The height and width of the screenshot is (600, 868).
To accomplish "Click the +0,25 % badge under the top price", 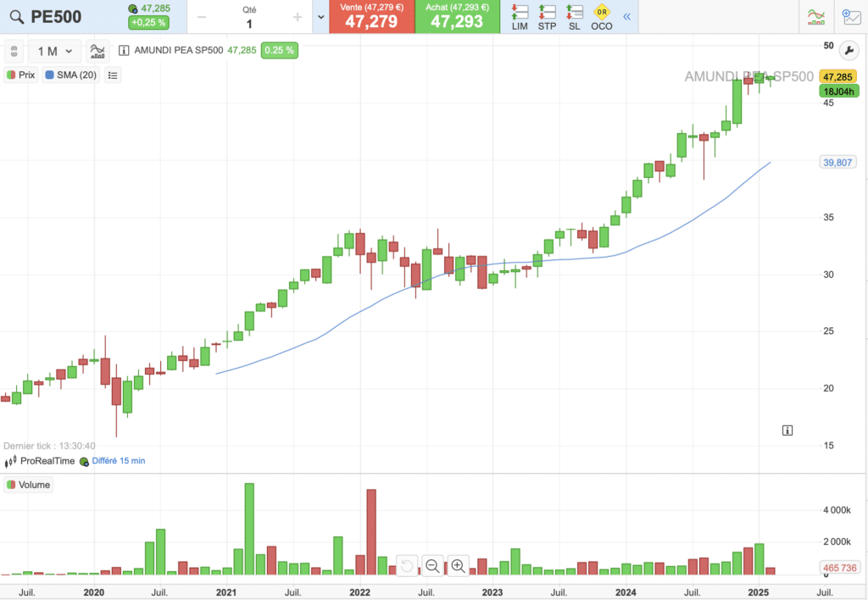I will 148,23.
